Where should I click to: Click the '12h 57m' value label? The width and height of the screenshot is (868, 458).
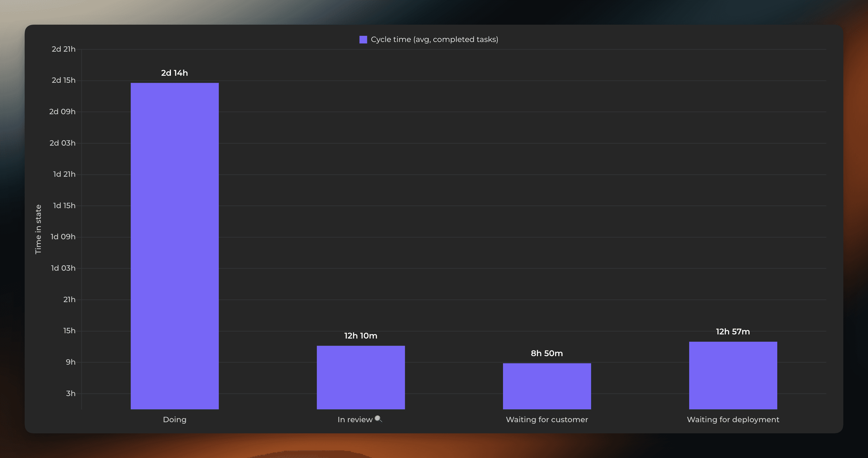pos(733,332)
